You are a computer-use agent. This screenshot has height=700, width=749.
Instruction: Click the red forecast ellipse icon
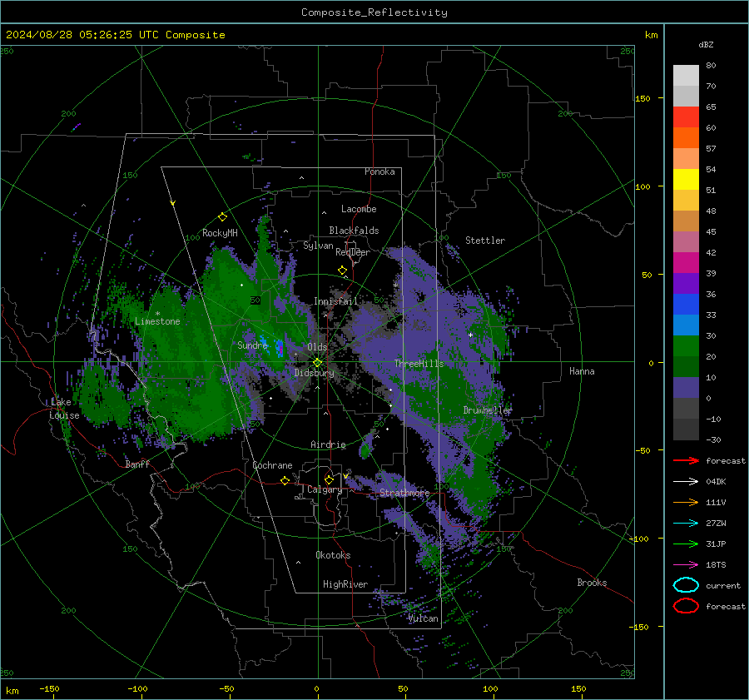686,606
